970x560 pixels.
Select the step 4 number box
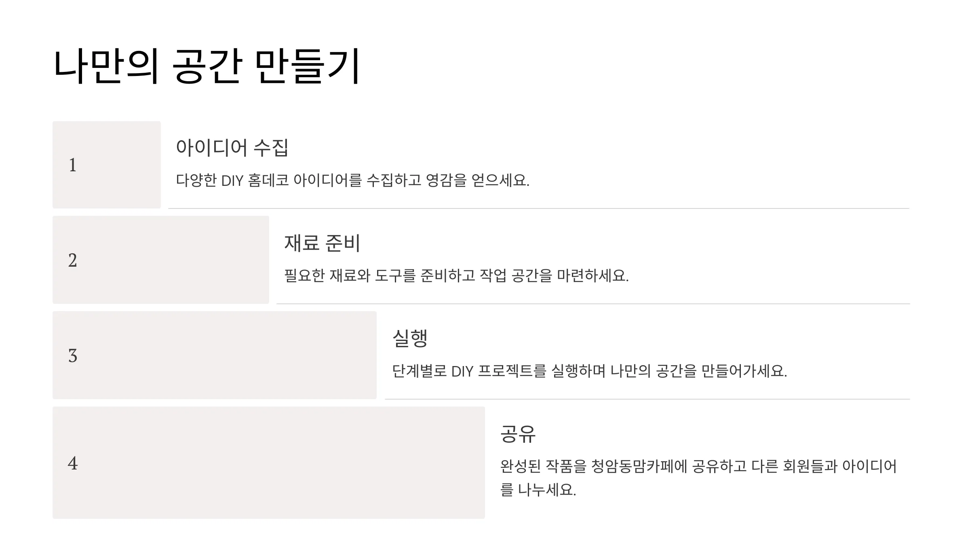pos(269,463)
